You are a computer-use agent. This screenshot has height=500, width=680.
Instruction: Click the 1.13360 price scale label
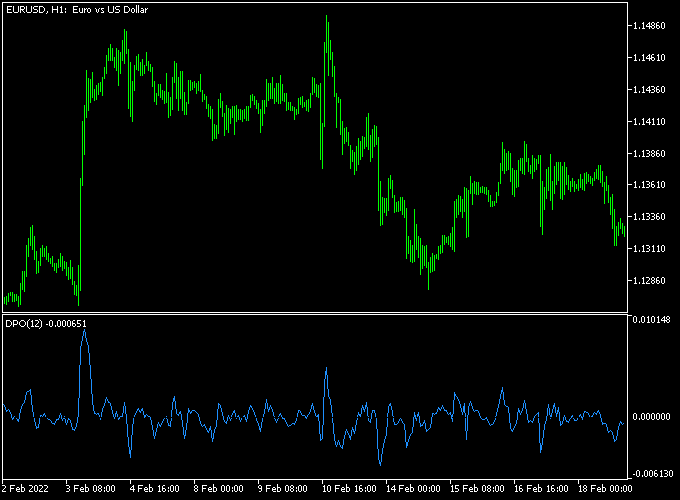click(649, 217)
